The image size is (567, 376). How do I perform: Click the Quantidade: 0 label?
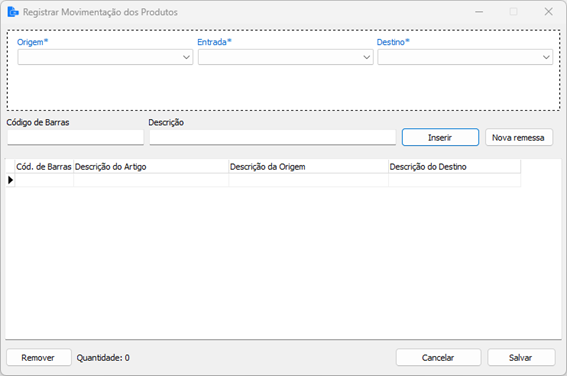point(103,358)
